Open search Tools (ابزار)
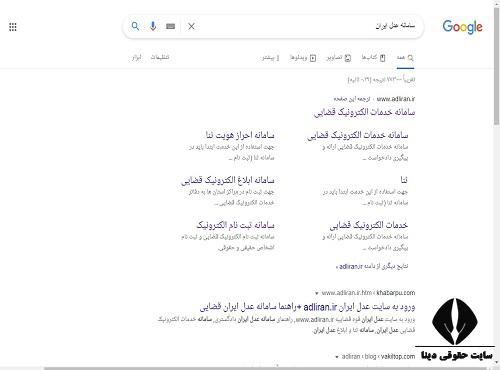Viewport: 500px width, 370px height. pyautogui.click(x=136, y=57)
